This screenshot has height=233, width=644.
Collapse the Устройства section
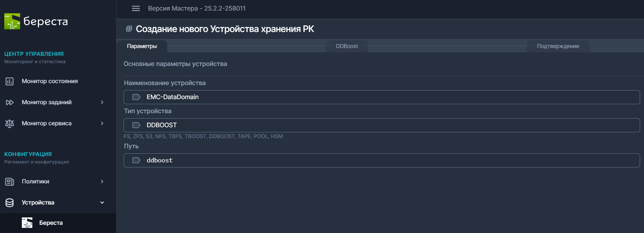coord(102,203)
